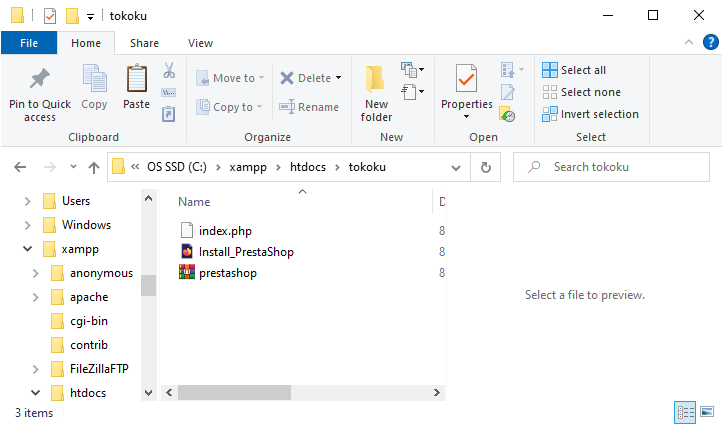
Task: Click Invert selection in the ribbon
Action: [590, 114]
